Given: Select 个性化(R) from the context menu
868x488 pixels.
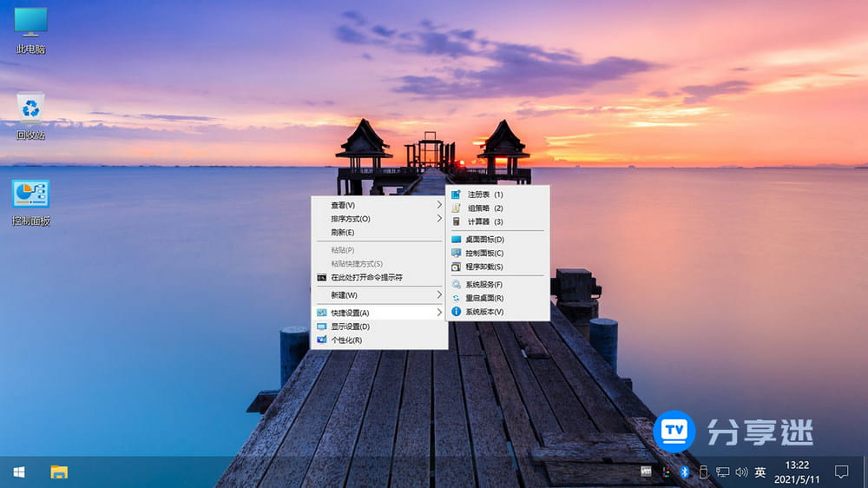Looking at the screenshot, I should pyautogui.click(x=346, y=340).
